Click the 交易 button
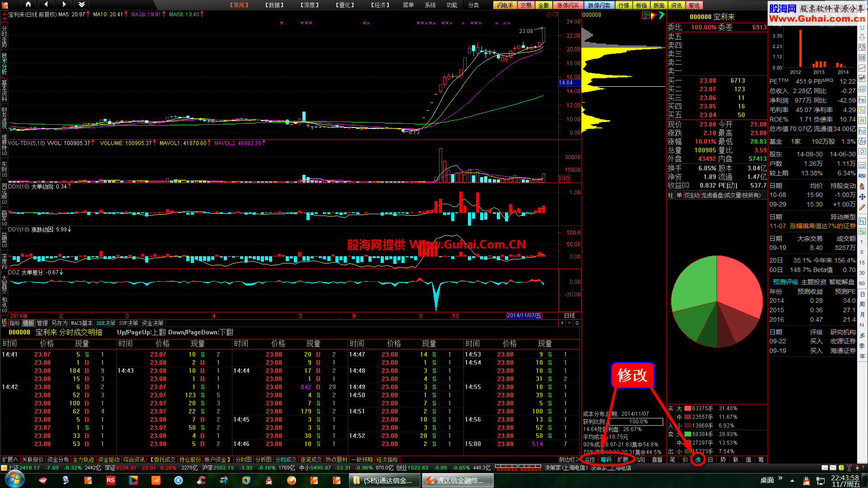868x488 pixels. (526, 5)
